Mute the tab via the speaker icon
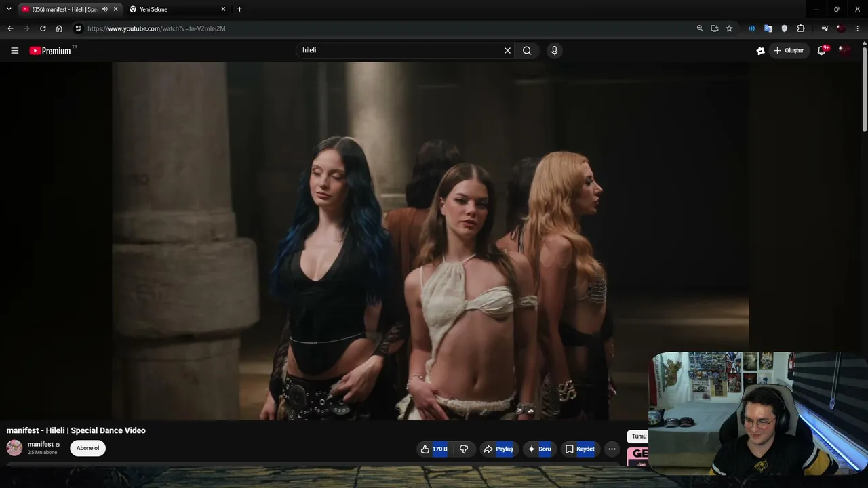This screenshot has width=868, height=488. (104, 9)
